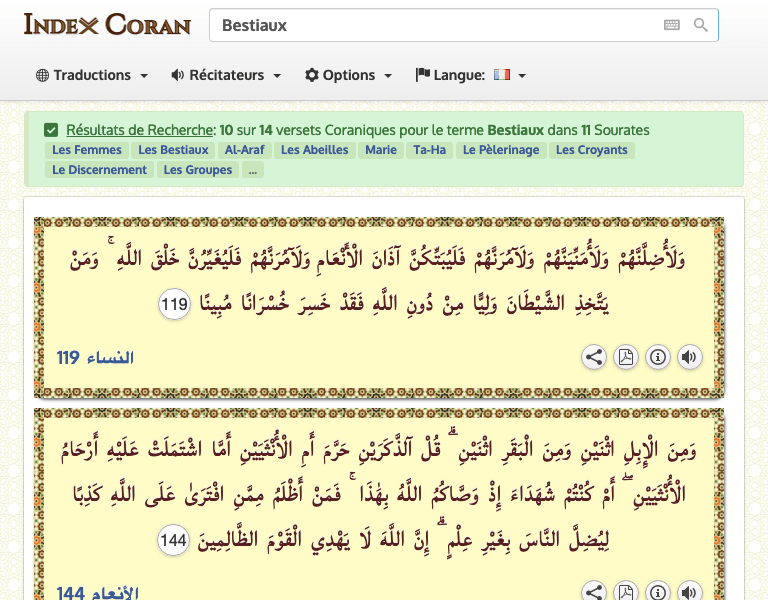This screenshot has width=768, height=600.
Task: Click the gear icon beside Options
Action: [312, 75]
